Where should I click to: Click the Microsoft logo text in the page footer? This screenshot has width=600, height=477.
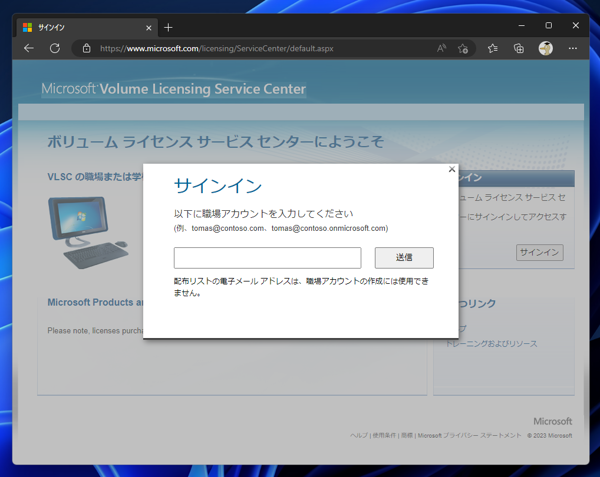click(x=553, y=421)
